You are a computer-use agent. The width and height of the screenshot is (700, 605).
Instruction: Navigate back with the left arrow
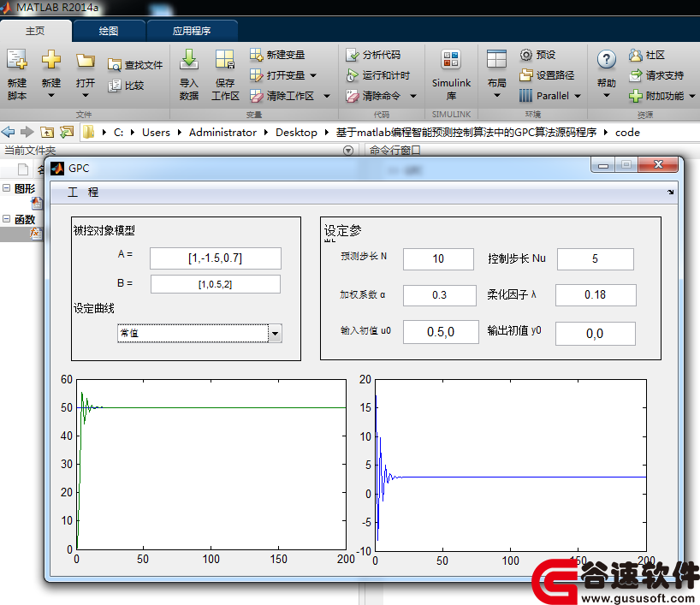click(x=8, y=132)
